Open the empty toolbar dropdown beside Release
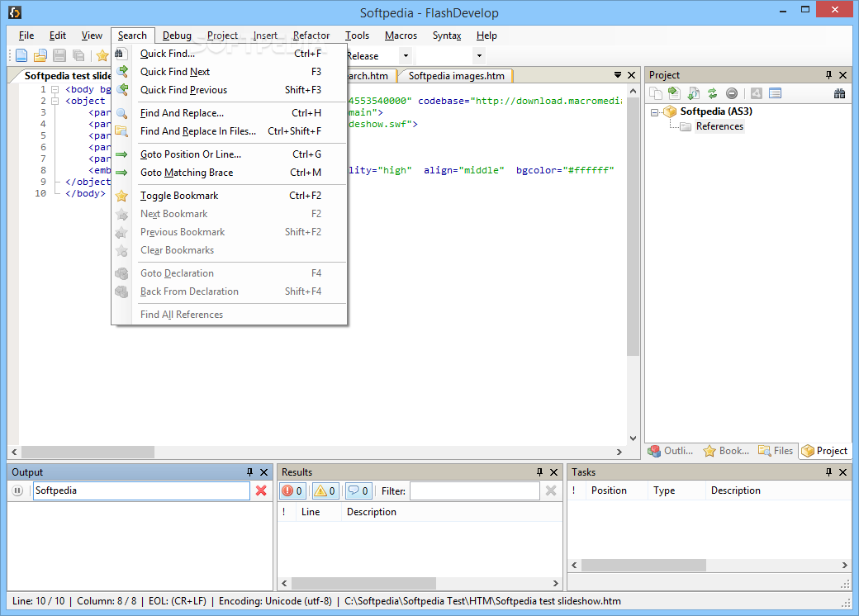 pos(479,55)
